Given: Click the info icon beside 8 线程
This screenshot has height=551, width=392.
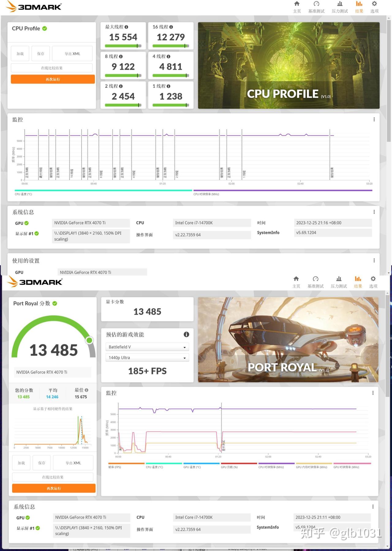Looking at the screenshot, I should tap(121, 56).
